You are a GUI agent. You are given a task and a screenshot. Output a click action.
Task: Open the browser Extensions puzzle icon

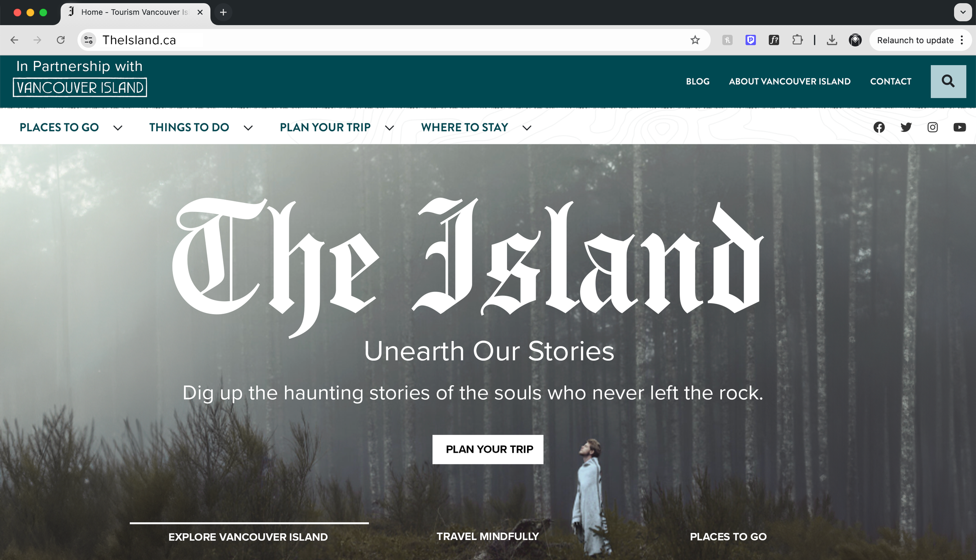click(797, 40)
